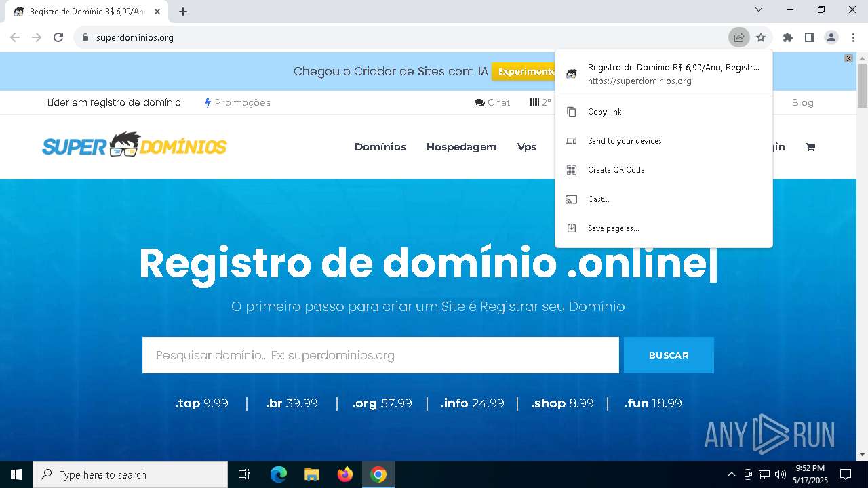868x488 pixels.
Task: Close the AI site builder banner
Action: [x=848, y=59]
